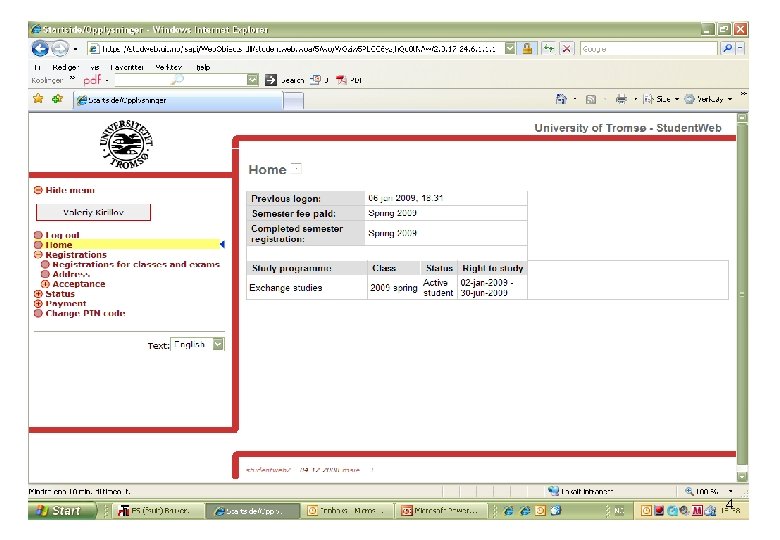Click the Print icon in command bar
Viewport: 780px width, 540px height.
point(621,99)
